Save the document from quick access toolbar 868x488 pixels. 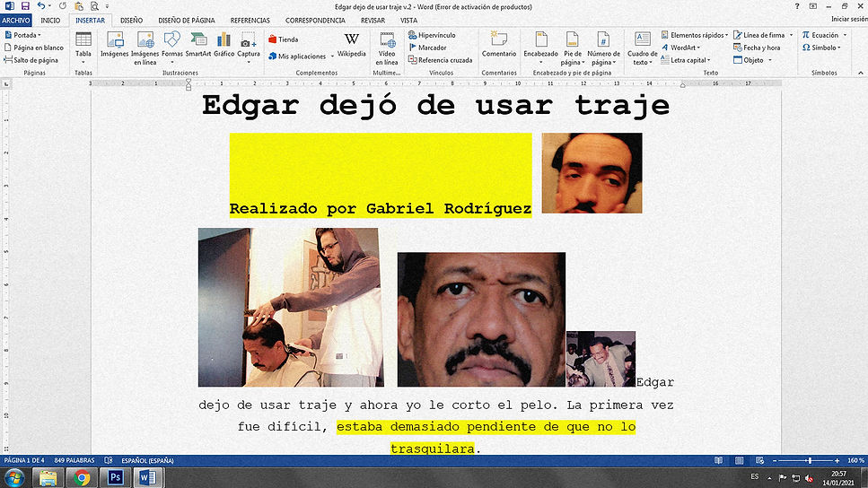click(25, 6)
